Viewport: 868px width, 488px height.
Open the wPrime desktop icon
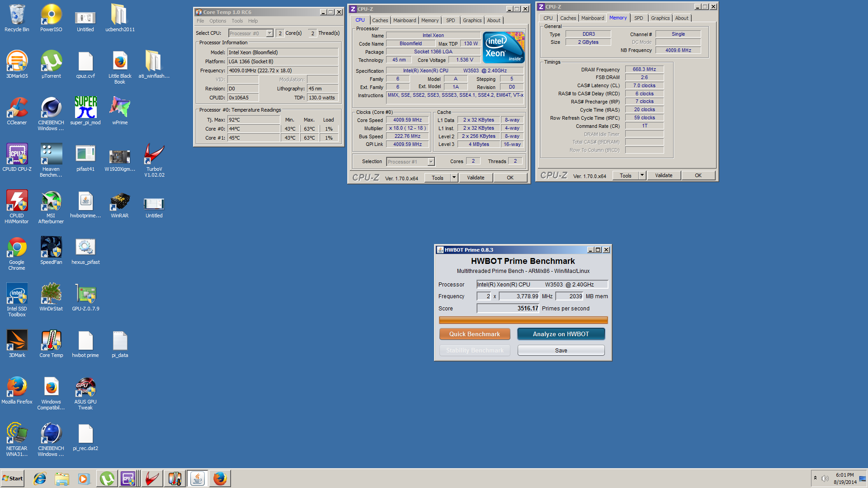click(x=120, y=111)
